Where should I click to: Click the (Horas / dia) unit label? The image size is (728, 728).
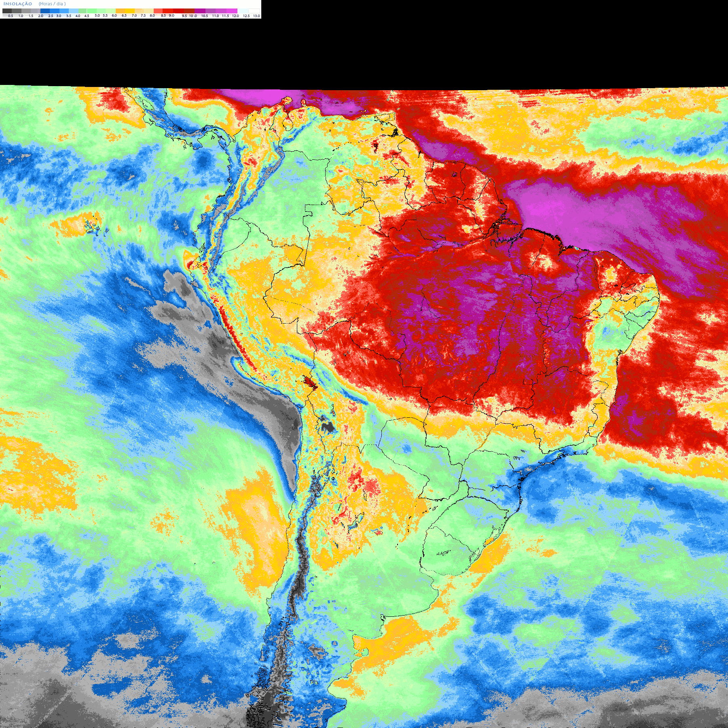pos(52,4)
